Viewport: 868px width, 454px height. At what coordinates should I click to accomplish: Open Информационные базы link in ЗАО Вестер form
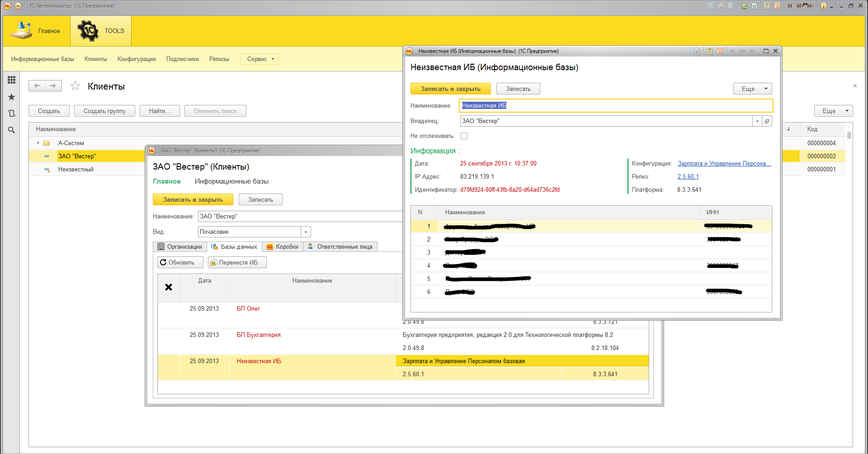click(231, 181)
